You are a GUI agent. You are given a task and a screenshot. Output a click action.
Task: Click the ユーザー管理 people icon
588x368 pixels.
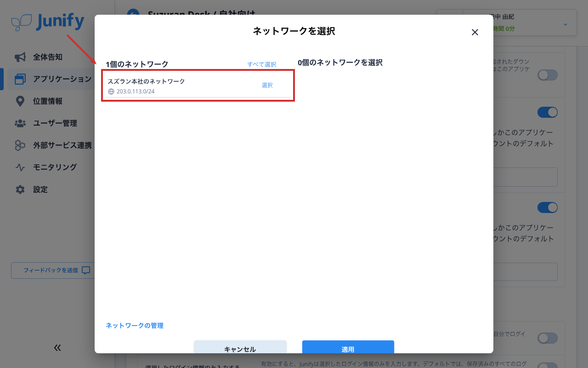pos(20,123)
